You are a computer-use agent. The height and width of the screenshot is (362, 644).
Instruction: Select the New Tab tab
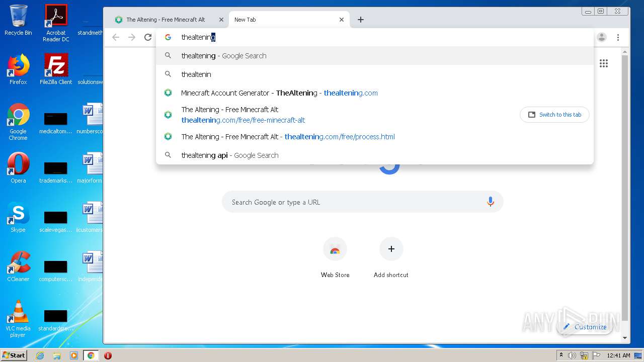click(289, 20)
